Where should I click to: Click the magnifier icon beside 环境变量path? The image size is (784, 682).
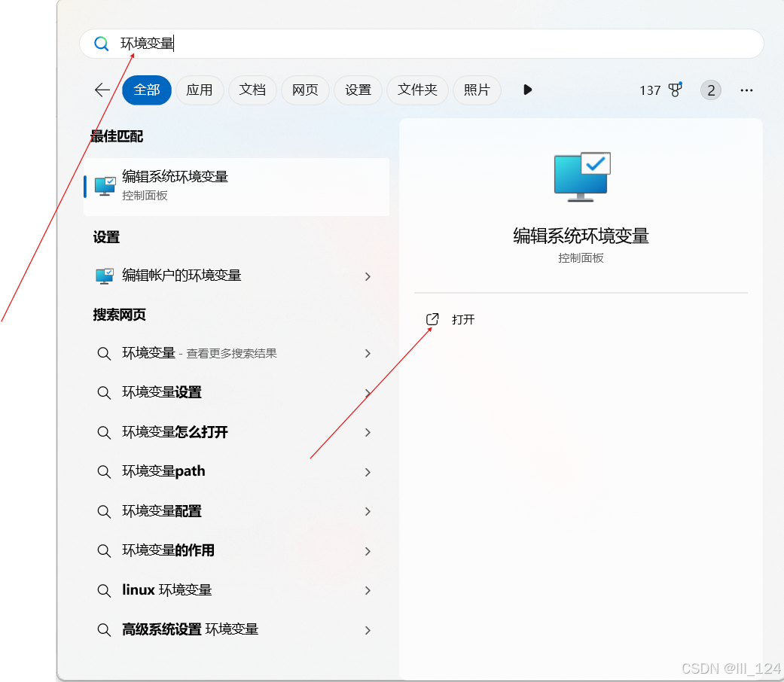click(x=104, y=472)
